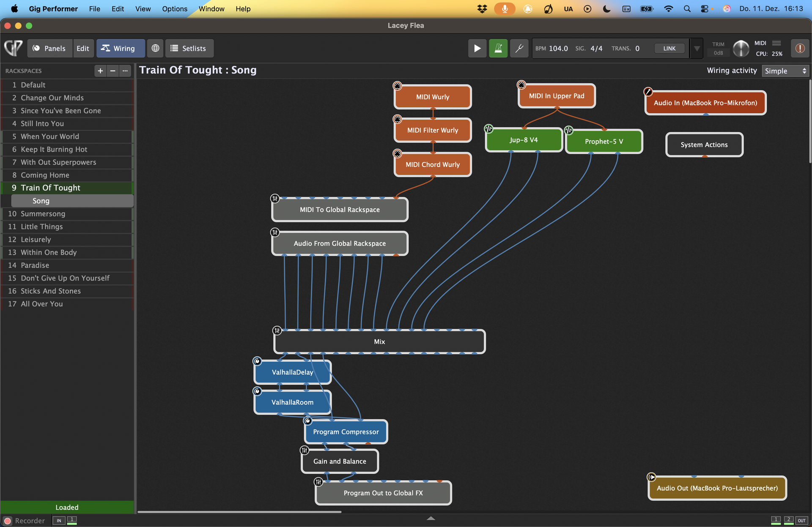
Task: Click the play transport button
Action: click(x=477, y=48)
